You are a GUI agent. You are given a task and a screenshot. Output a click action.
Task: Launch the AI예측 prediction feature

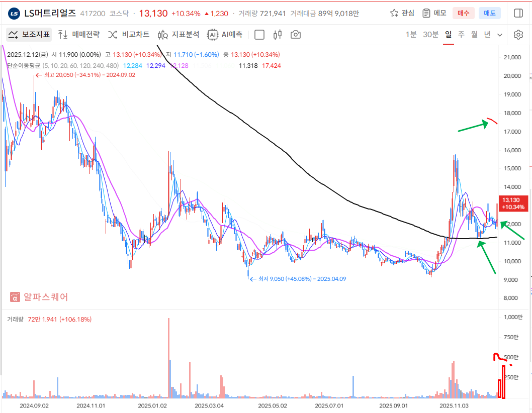tap(225, 35)
